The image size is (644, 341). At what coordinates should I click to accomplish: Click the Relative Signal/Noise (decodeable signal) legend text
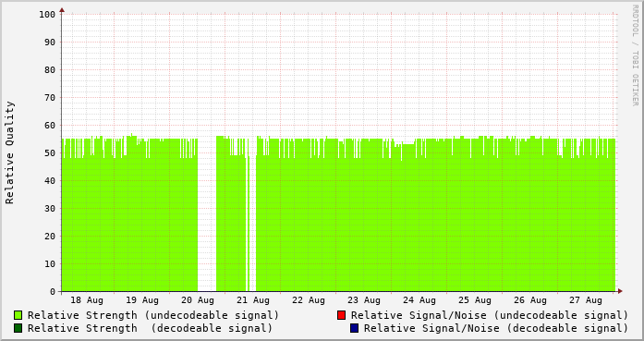click(x=496, y=329)
